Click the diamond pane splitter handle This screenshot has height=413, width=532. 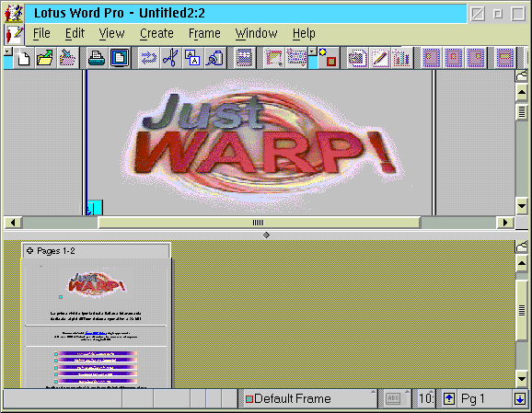pyautogui.click(x=266, y=235)
